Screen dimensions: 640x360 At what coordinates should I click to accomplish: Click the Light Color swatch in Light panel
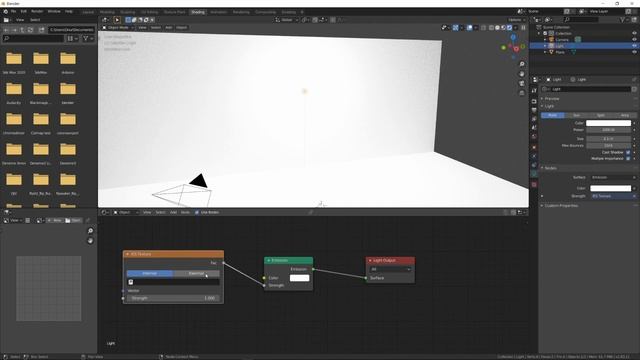pos(609,123)
